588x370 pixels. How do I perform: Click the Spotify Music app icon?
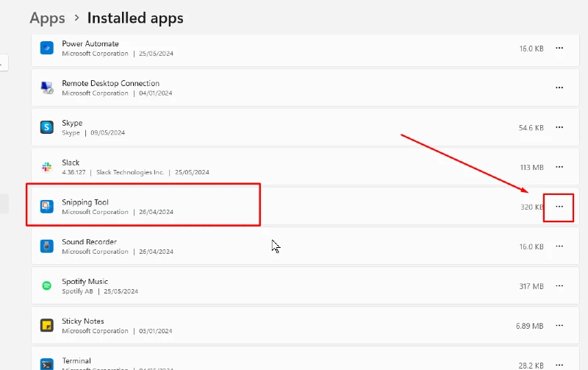[47, 286]
